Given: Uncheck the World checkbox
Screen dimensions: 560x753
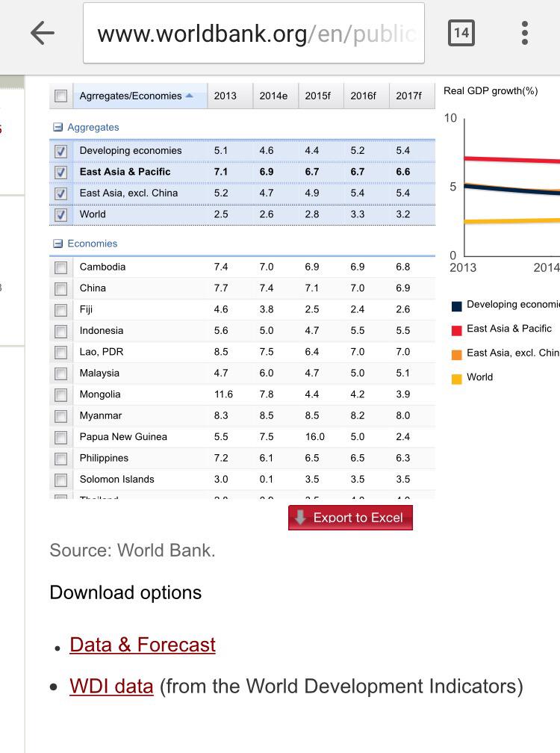Looking at the screenshot, I should (x=61, y=214).
